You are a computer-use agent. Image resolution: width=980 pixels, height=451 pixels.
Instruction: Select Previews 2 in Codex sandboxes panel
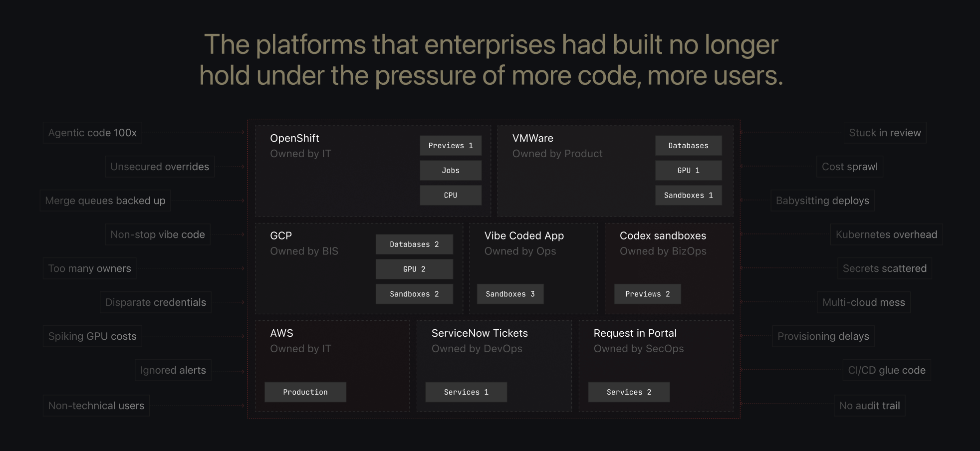(647, 294)
